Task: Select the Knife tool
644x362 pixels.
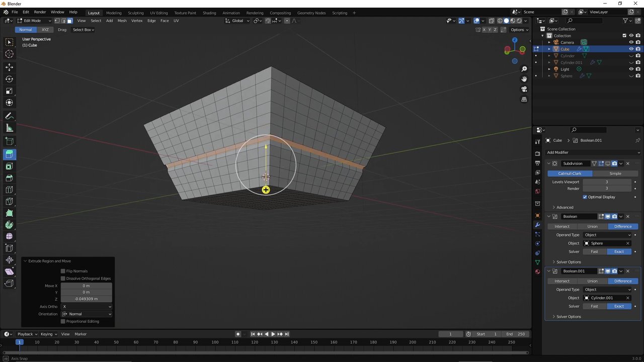Action: pyautogui.click(x=9, y=202)
